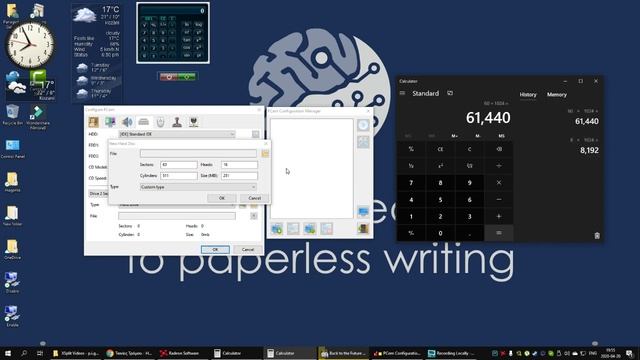Image resolution: width=640 pixels, height=360 pixels.
Task: Click the eject button beside drive File field
Action: pyautogui.click(x=254, y=216)
